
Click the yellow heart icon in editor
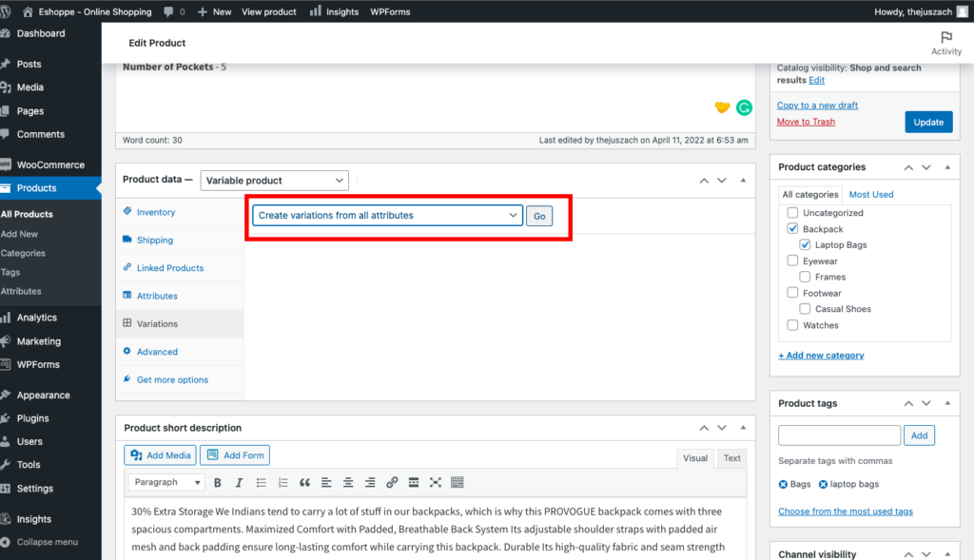coord(722,106)
